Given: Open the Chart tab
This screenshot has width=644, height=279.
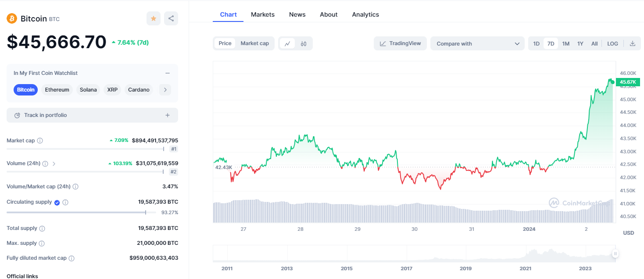Looking at the screenshot, I should click(228, 14).
